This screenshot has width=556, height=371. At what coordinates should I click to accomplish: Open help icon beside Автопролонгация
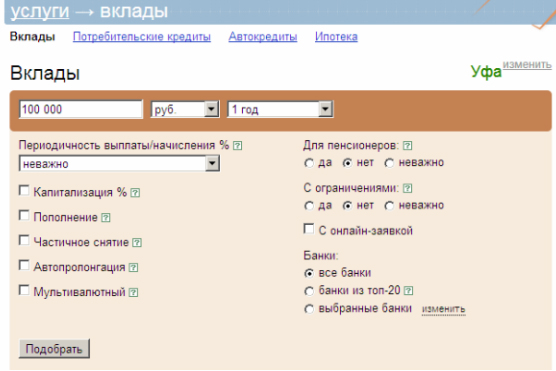click(x=133, y=267)
